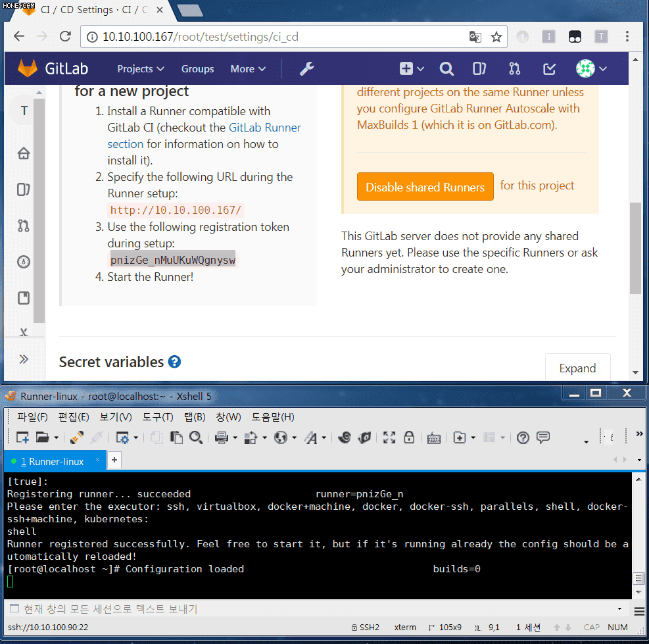This screenshot has height=644, width=649.
Task: Click Print icon in Xshell toolbar
Action: coord(222,437)
